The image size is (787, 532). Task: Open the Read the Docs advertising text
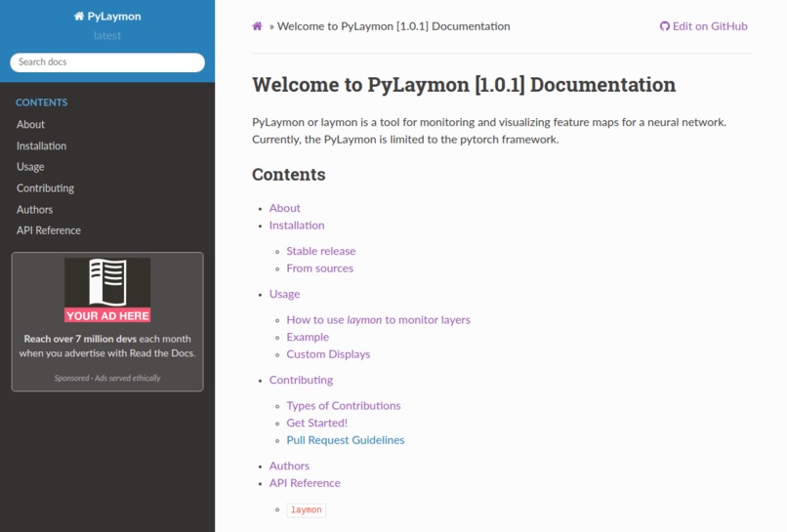(107, 346)
